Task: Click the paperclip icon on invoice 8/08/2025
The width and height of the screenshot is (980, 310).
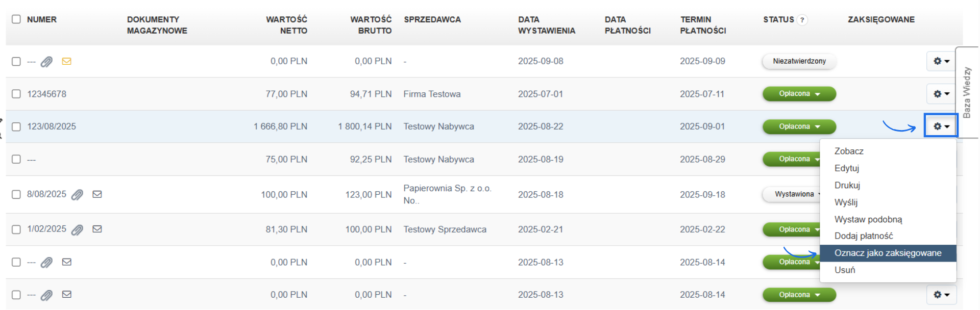Action: (x=77, y=194)
